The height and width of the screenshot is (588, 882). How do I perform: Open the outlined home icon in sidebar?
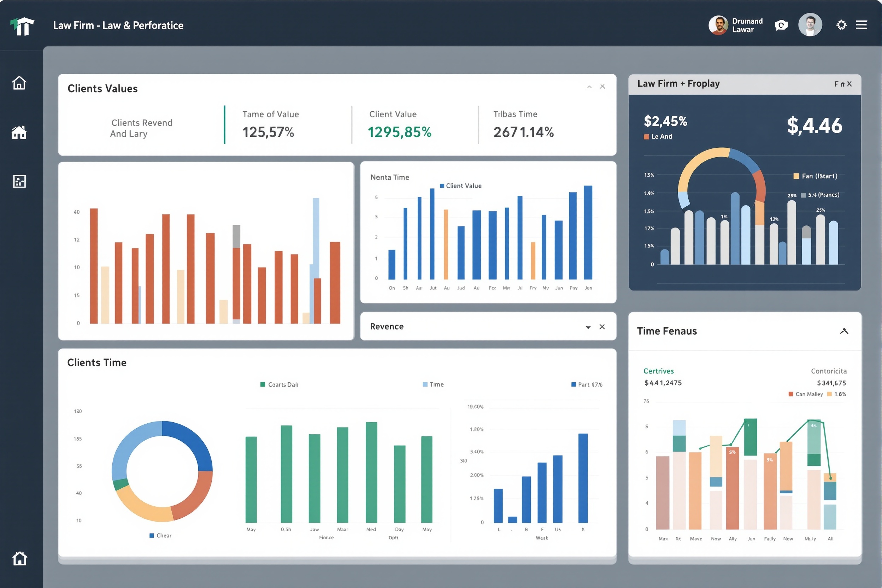point(19,83)
